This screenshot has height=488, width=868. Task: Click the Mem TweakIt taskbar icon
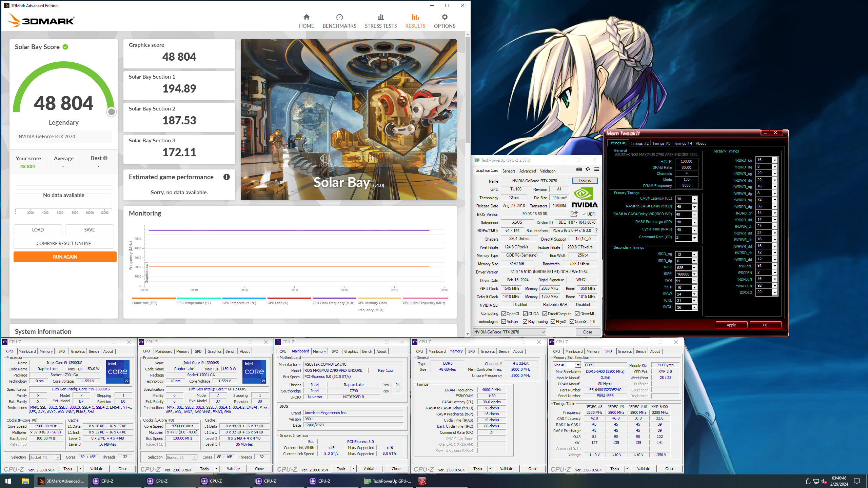click(x=422, y=481)
